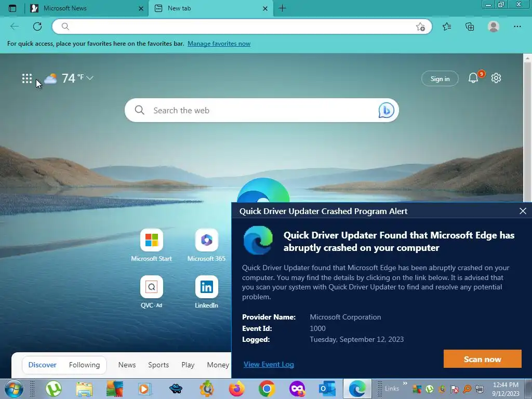
Task: Open AVG antivirus from taskbar
Action: [114, 389]
